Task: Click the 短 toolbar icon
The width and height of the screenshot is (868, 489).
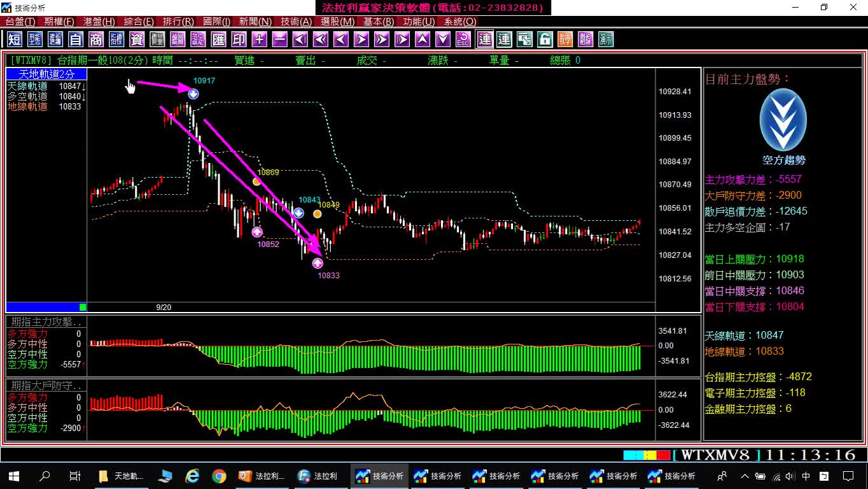Action: (14, 39)
